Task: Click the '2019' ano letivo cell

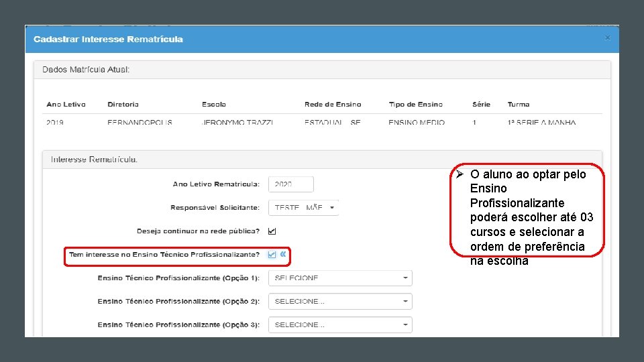Action: coord(54,122)
